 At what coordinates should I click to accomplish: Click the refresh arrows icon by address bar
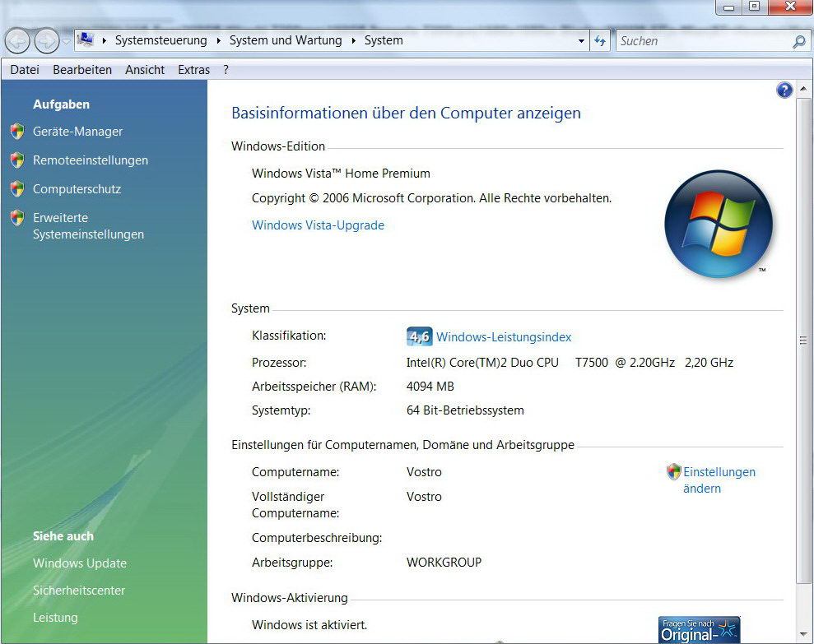[x=600, y=41]
